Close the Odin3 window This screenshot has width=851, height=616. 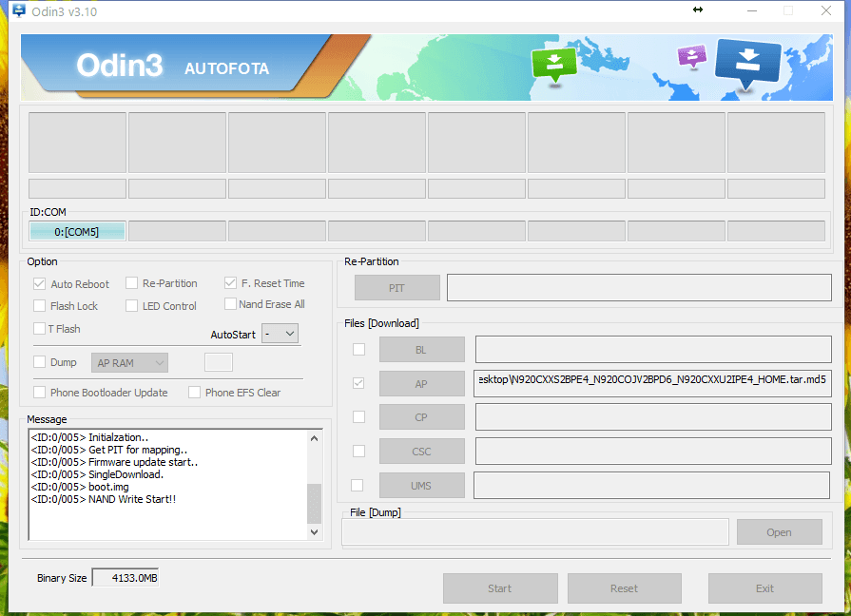[826, 10]
